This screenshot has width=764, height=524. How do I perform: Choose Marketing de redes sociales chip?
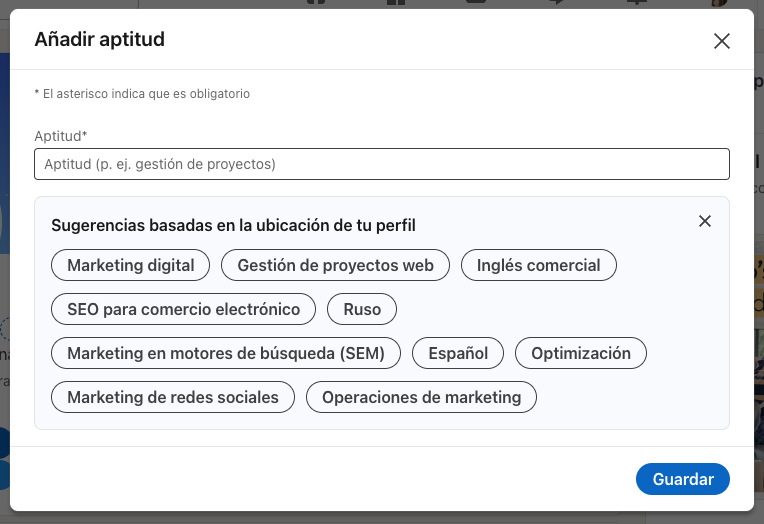[x=172, y=397]
